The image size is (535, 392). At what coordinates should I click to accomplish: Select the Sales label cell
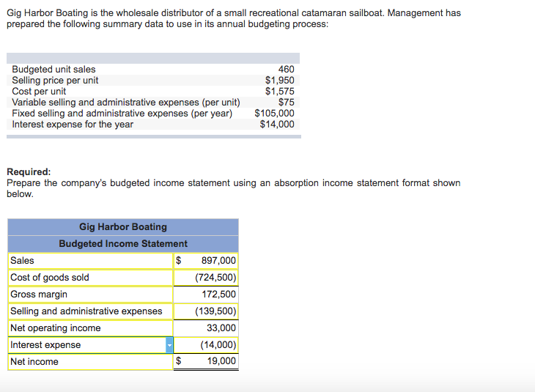tap(90, 261)
